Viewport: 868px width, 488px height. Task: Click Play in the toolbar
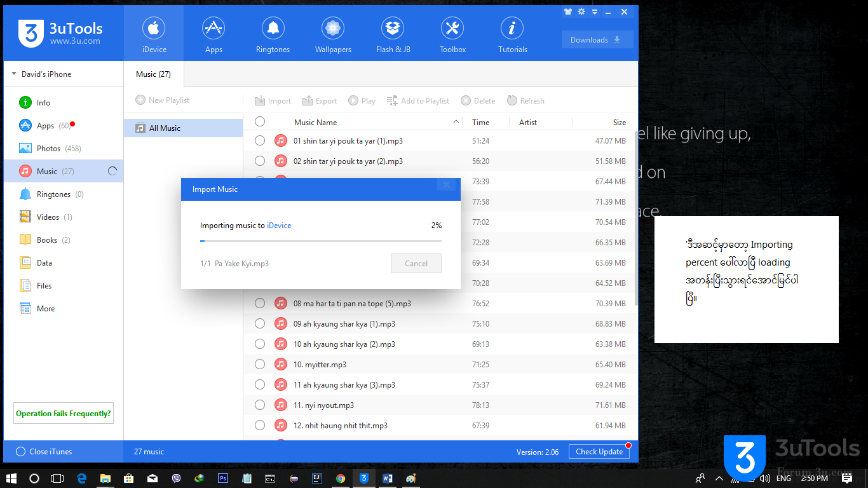[362, 100]
